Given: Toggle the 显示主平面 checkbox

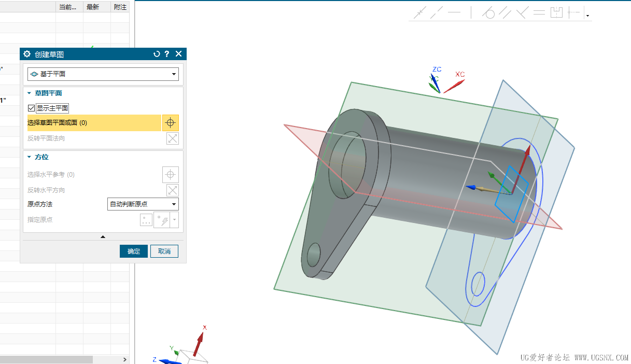Looking at the screenshot, I should coord(32,108).
